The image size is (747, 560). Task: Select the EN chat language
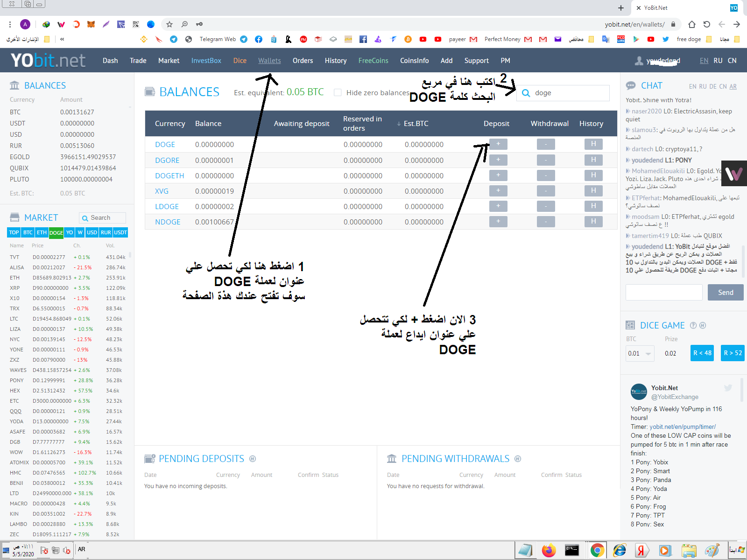(x=693, y=86)
